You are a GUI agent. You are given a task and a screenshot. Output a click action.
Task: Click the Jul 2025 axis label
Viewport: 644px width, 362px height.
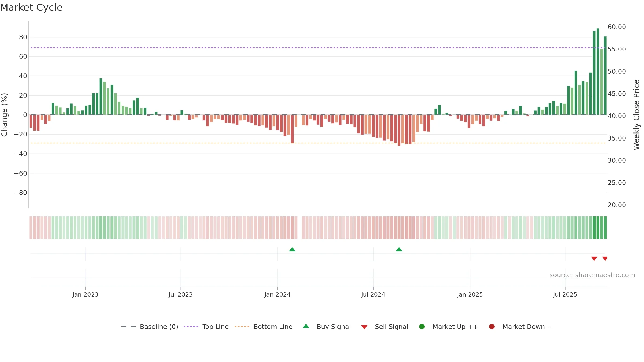coord(565,295)
